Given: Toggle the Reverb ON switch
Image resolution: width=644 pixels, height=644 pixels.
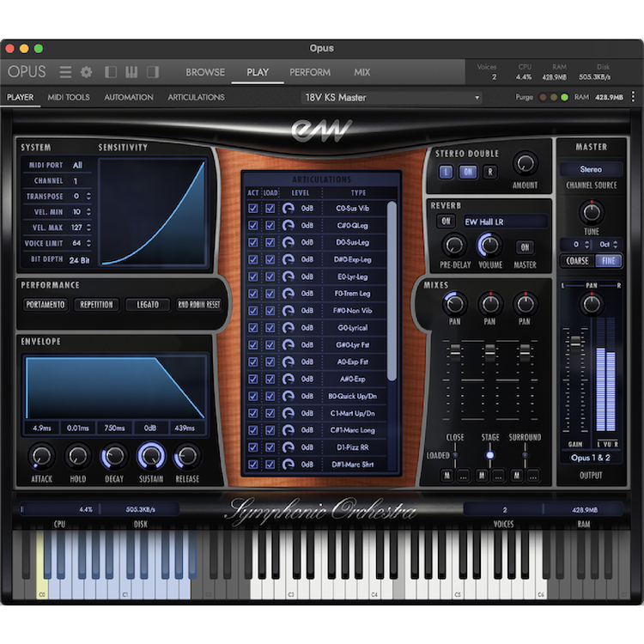Looking at the screenshot, I should pos(447,222).
